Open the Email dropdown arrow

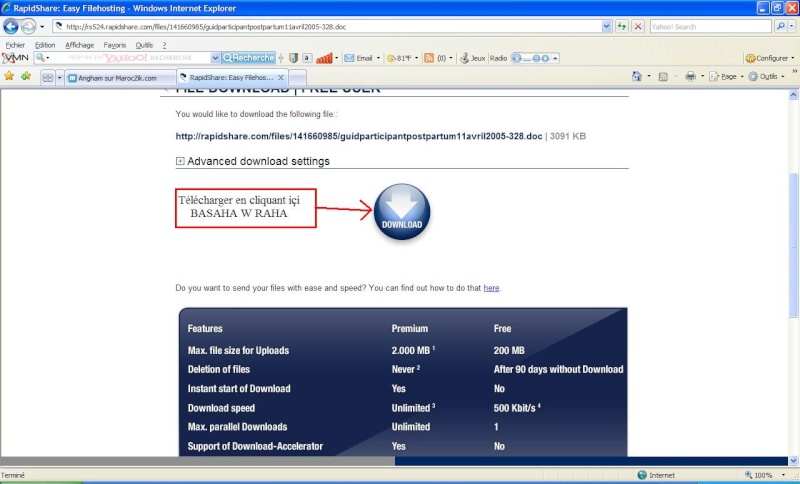[x=378, y=58]
